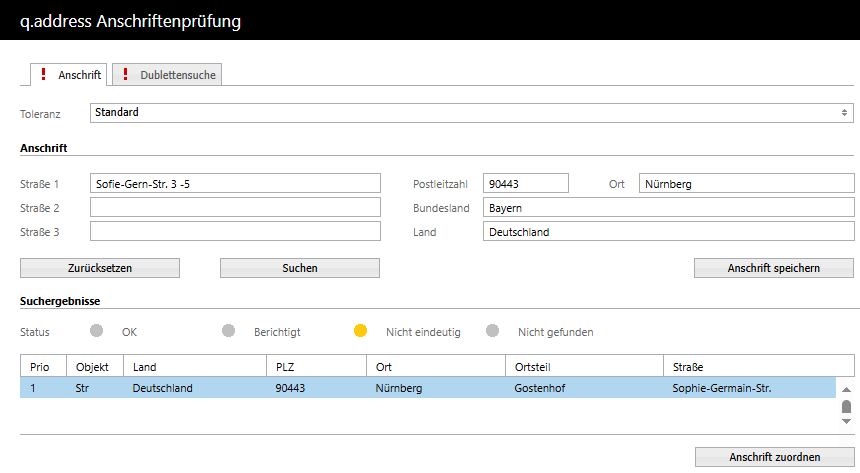Click the grey OK status indicator

(96, 331)
